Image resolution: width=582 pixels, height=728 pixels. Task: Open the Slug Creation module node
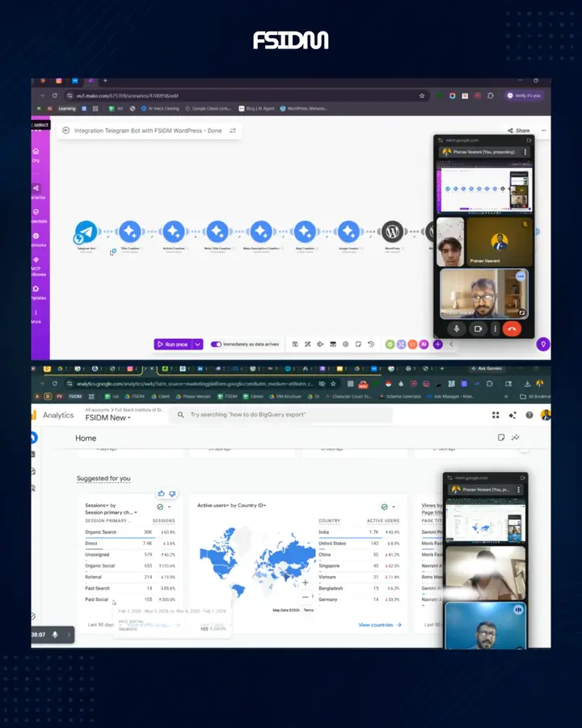[x=305, y=231]
